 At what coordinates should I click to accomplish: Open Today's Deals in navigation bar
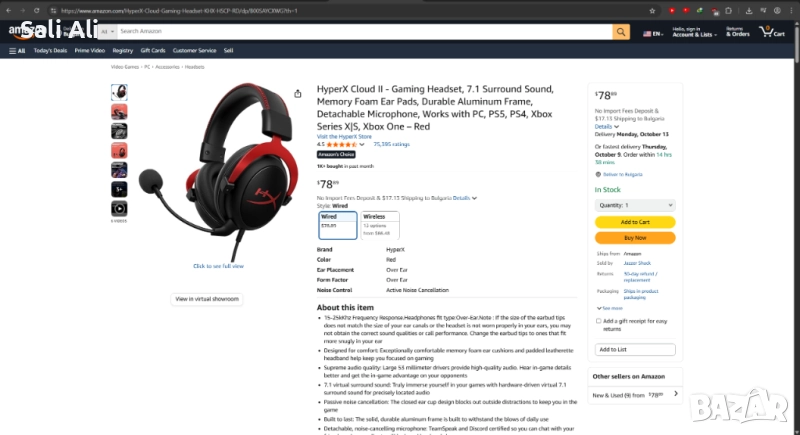[x=50, y=50]
